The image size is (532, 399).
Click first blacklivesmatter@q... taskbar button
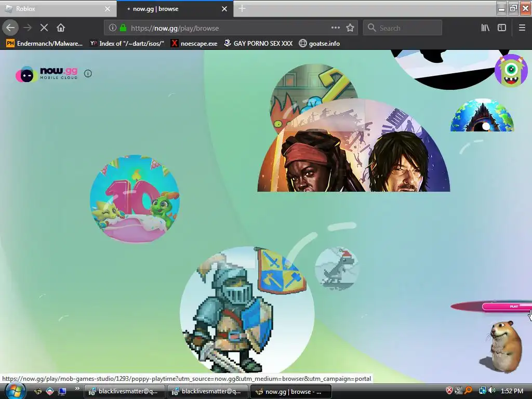click(x=124, y=392)
